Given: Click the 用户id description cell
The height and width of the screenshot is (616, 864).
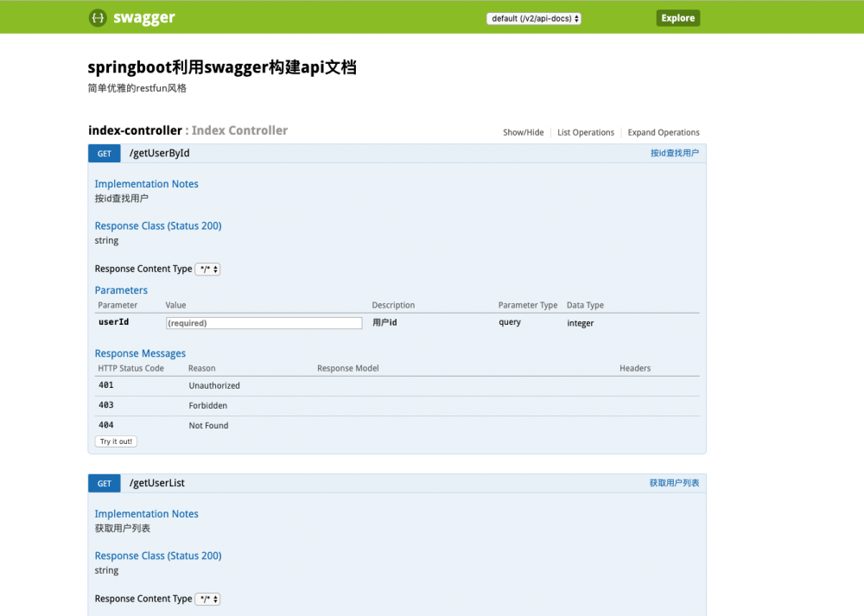Looking at the screenshot, I should (x=384, y=322).
